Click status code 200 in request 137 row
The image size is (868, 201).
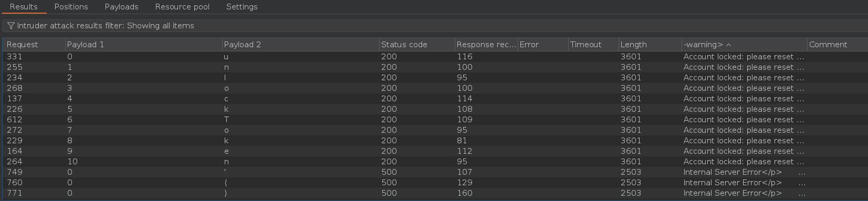pyautogui.click(x=417, y=99)
